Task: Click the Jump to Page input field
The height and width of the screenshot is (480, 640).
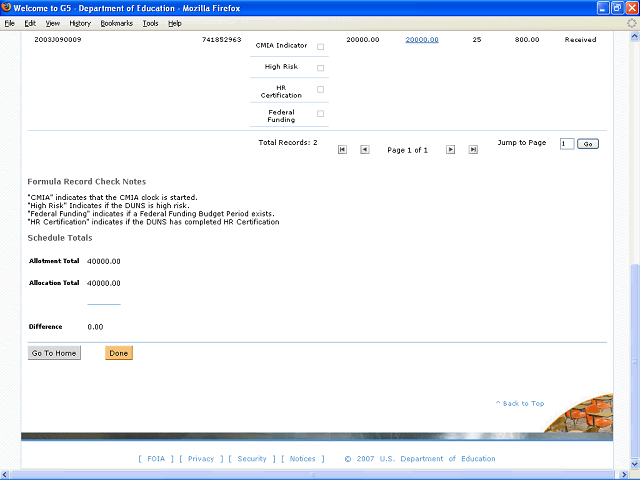Action: 567,144
